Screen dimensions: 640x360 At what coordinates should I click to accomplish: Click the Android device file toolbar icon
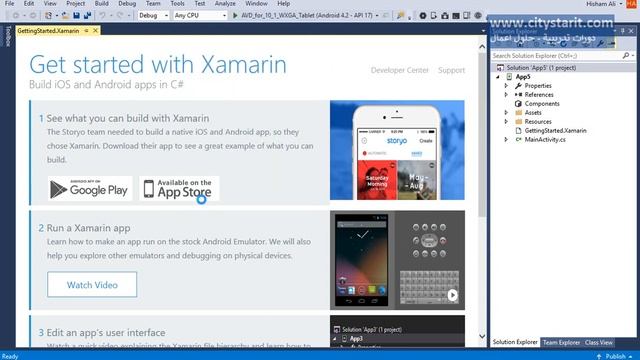pyautogui.click(x=433, y=16)
